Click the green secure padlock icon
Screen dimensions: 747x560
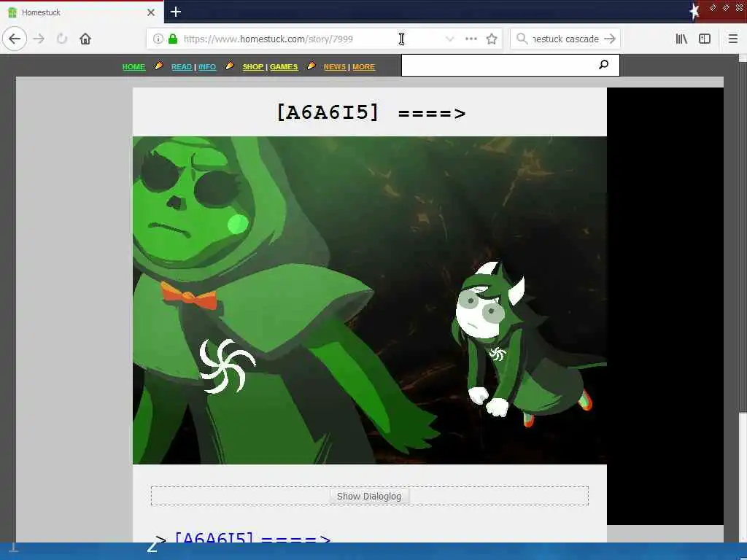click(x=173, y=39)
